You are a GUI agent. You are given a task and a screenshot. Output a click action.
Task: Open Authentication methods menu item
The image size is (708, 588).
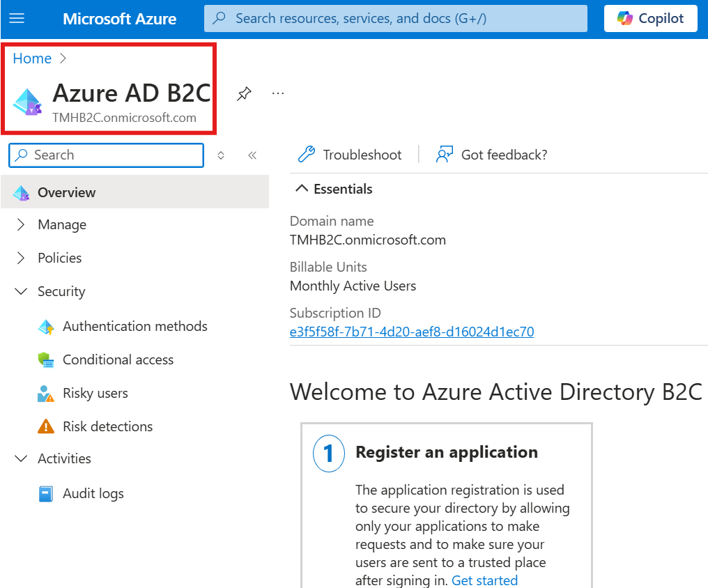(x=134, y=327)
